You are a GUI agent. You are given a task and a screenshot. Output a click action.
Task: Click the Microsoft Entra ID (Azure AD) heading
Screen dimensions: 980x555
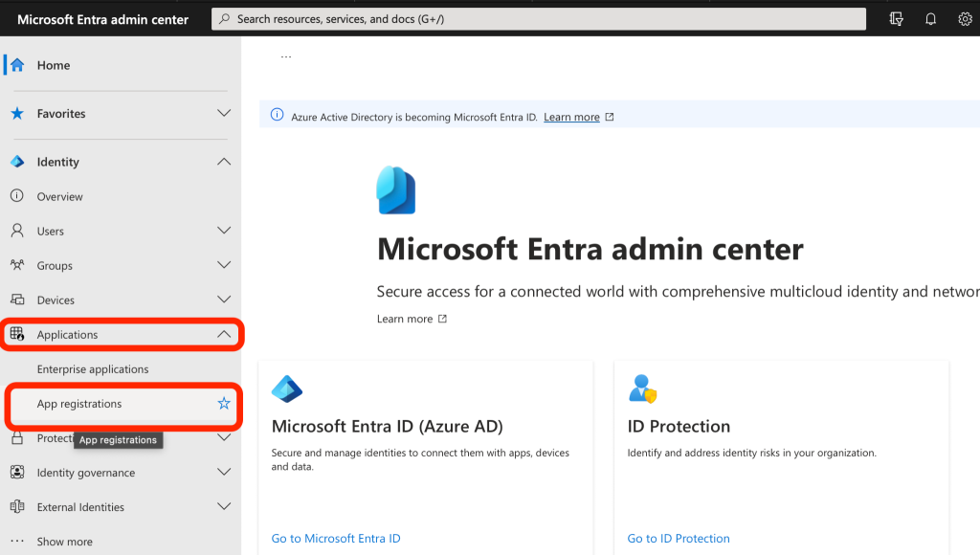tap(387, 426)
